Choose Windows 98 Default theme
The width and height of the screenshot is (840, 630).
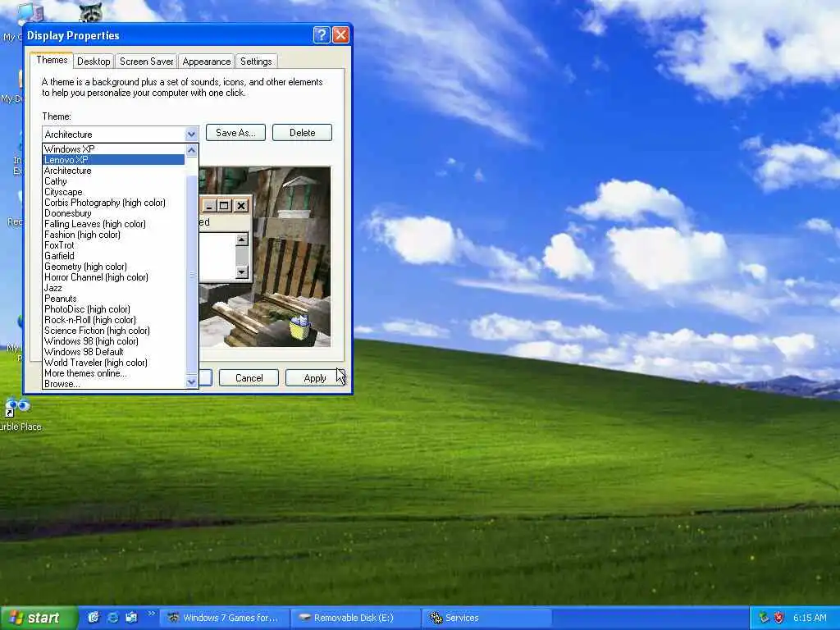tap(113, 352)
